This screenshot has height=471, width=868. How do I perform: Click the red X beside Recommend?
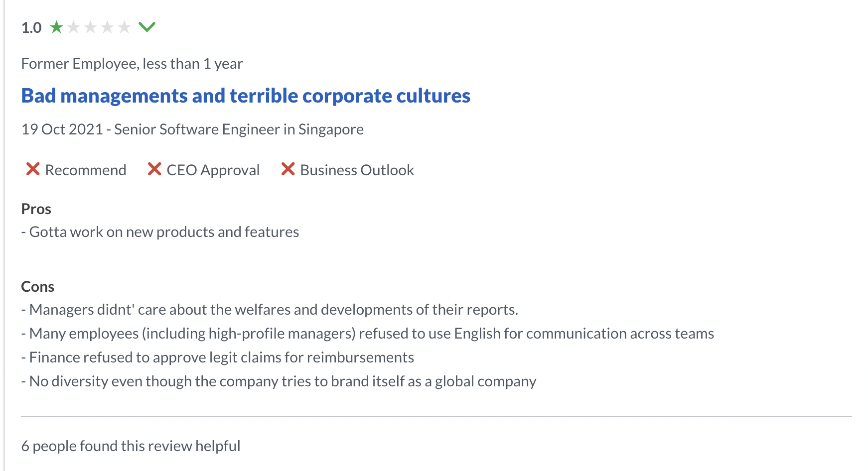[x=33, y=169]
